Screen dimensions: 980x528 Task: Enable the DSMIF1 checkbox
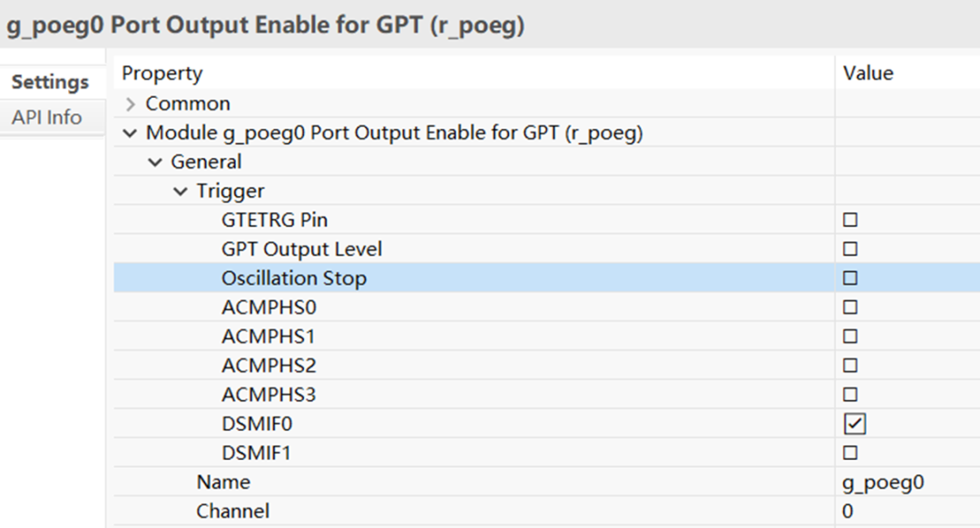(x=850, y=453)
